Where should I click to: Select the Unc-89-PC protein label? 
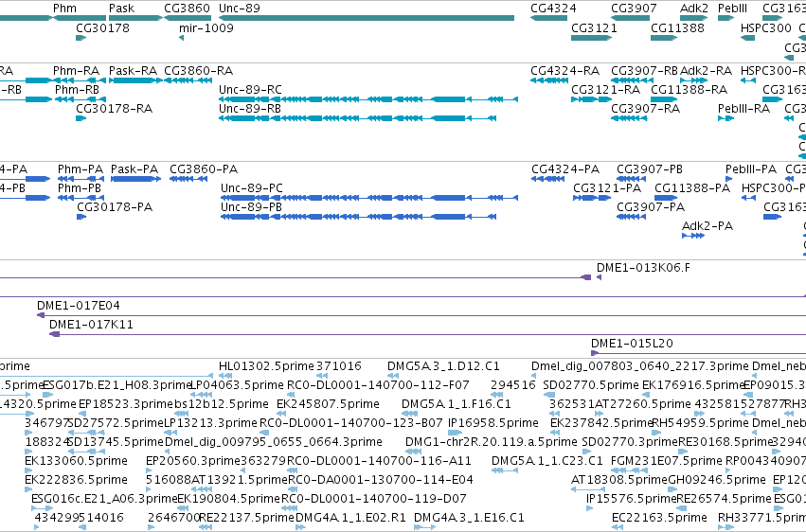click(x=252, y=188)
